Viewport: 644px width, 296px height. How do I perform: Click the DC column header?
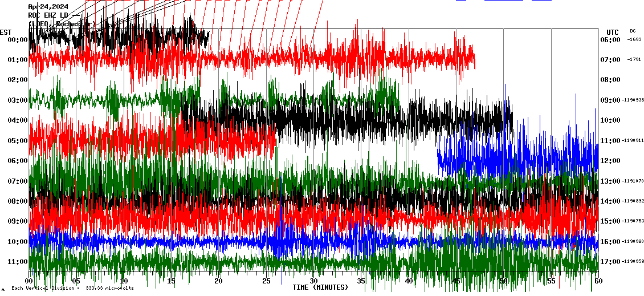pyautogui.click(x=633, y=31)
